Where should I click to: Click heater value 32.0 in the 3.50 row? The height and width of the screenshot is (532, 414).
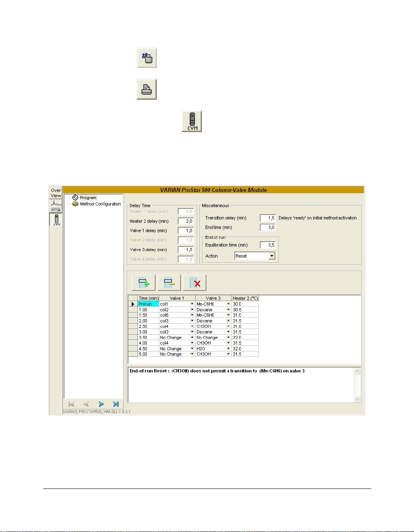[x=245, y=338]
